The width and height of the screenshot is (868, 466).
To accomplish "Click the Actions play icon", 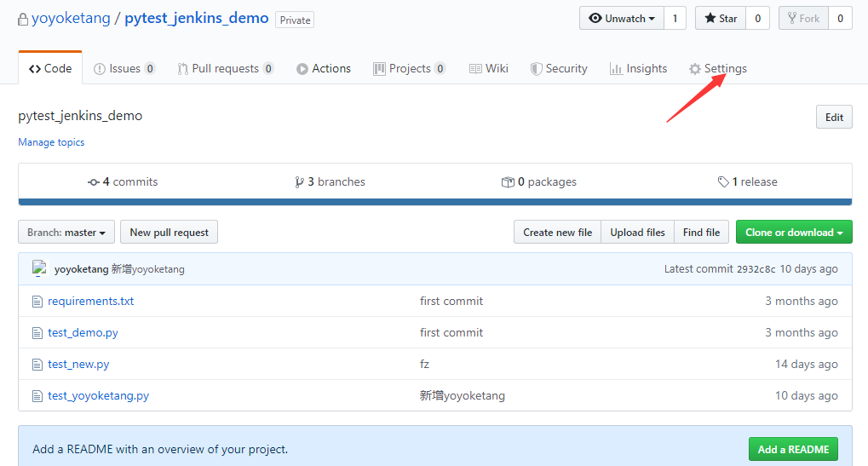I will pyautogui.click(x=302, y=69).
